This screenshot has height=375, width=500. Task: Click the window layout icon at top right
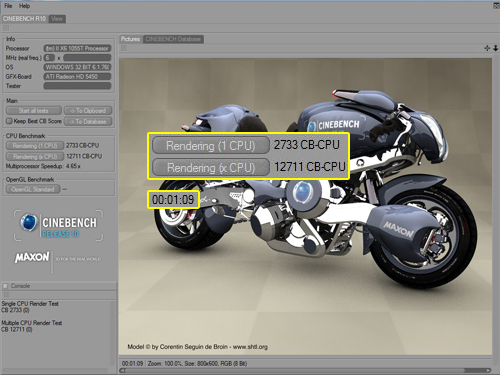[x=496, y=6]
